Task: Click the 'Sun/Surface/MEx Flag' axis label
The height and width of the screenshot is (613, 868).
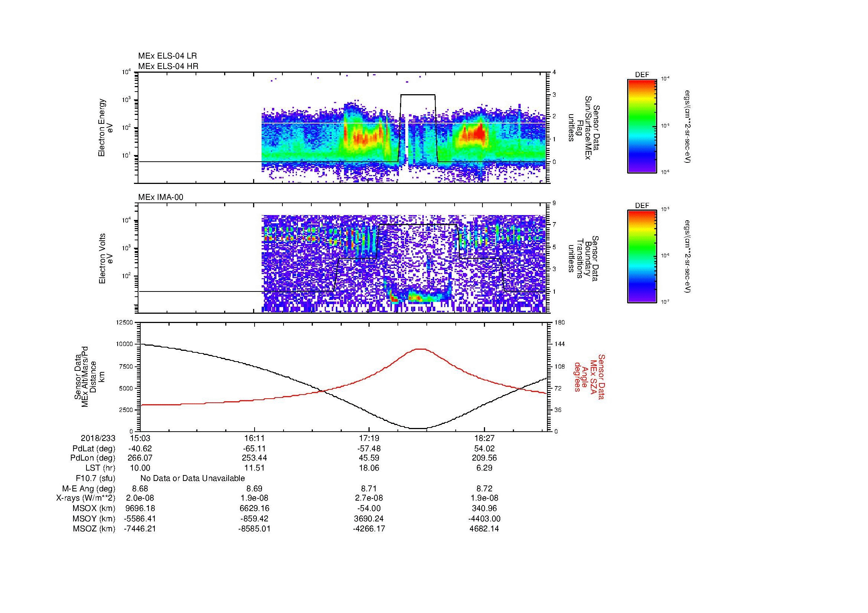Action: pos(584,128)
